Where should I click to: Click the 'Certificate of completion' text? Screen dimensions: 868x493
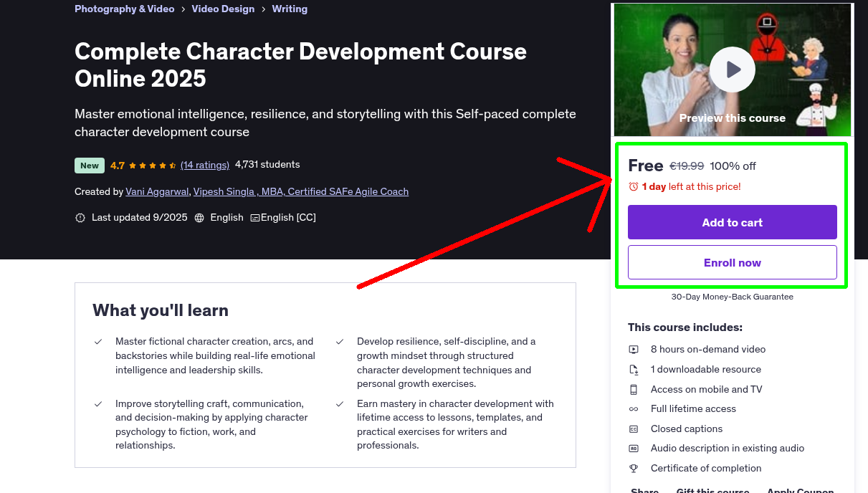[x=706, y=469]
